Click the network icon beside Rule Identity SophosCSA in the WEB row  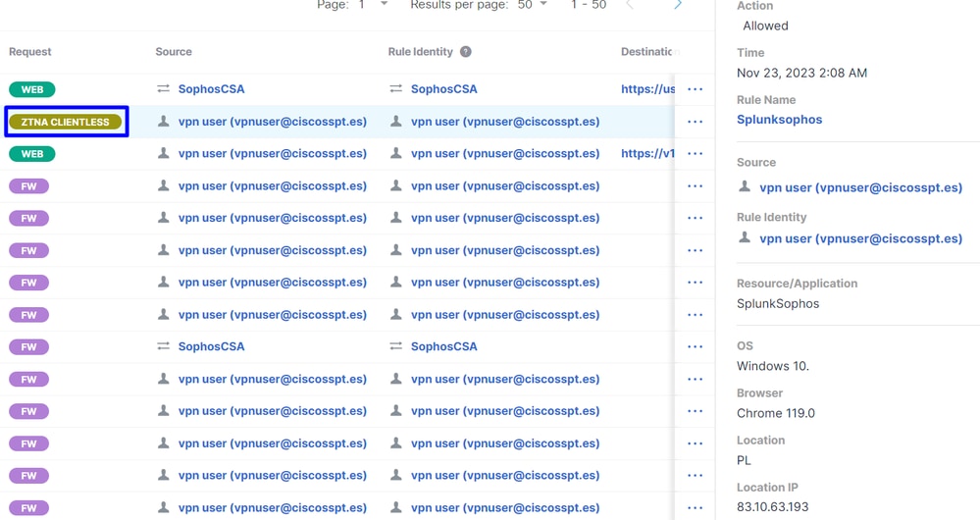395,88
